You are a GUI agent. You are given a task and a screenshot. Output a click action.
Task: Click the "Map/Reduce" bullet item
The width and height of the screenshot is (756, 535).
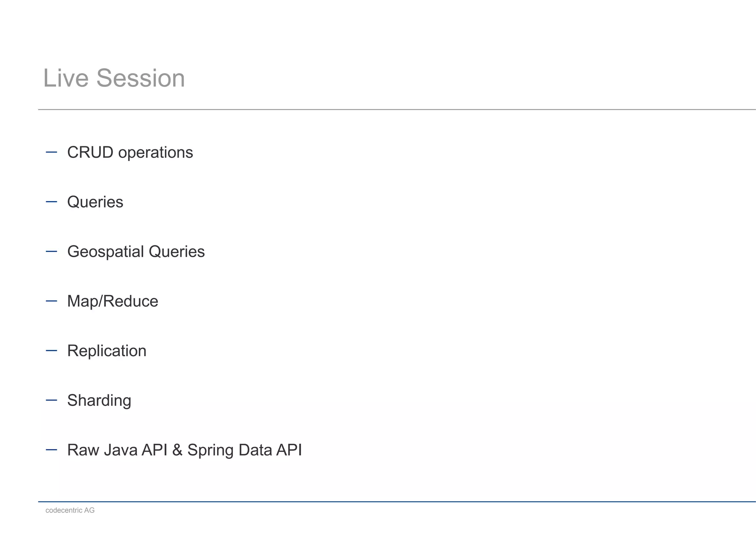click(x=113, y=301)
